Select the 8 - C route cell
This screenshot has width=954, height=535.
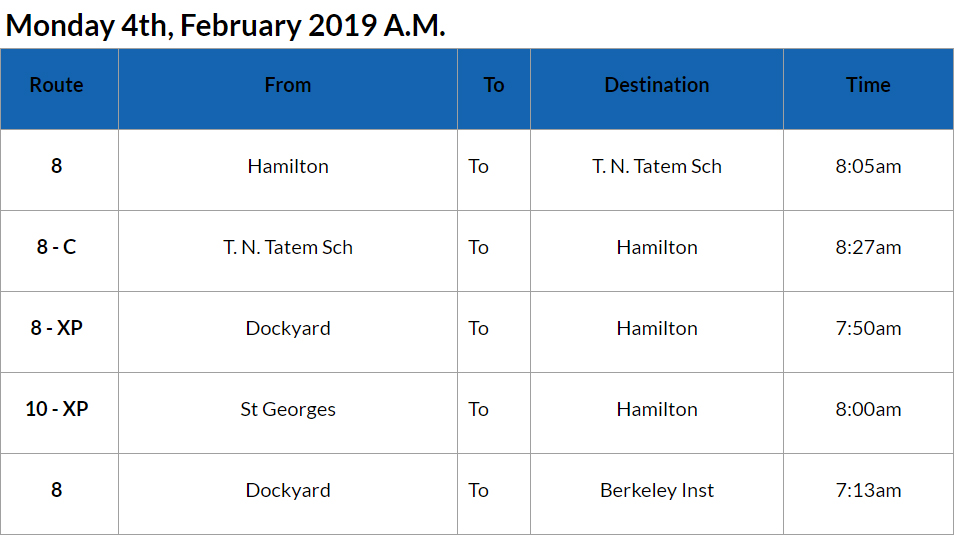[56, 247]
